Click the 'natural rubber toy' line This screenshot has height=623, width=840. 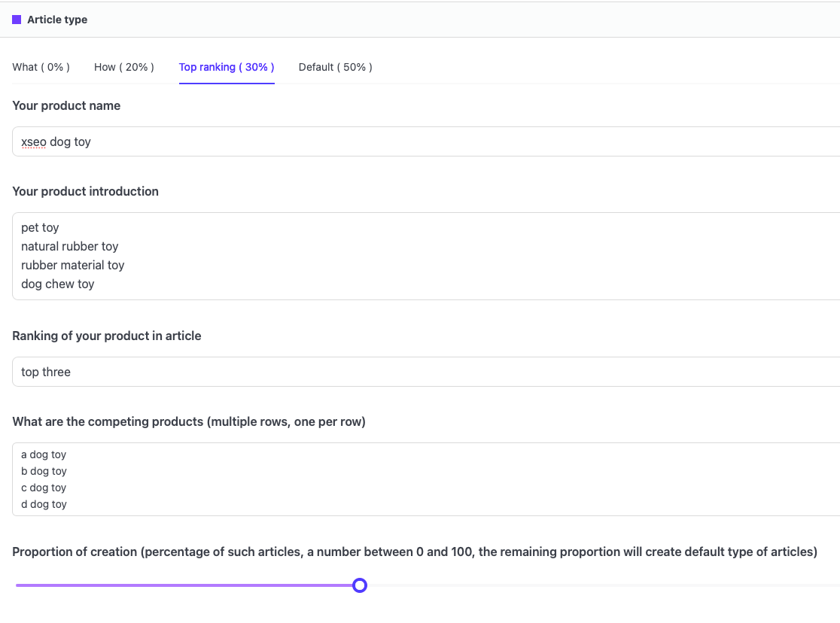point(69,246)
